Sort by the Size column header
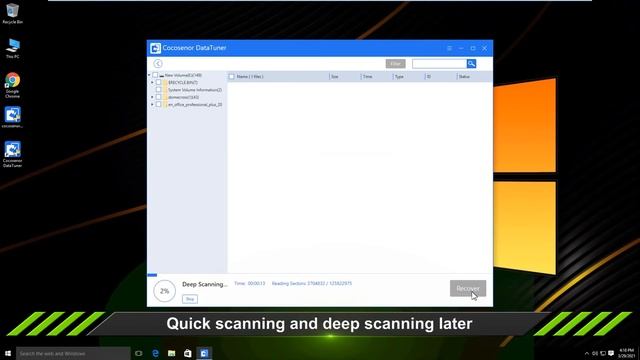Viewport: 640px width, 360px height. pos(335,77)
